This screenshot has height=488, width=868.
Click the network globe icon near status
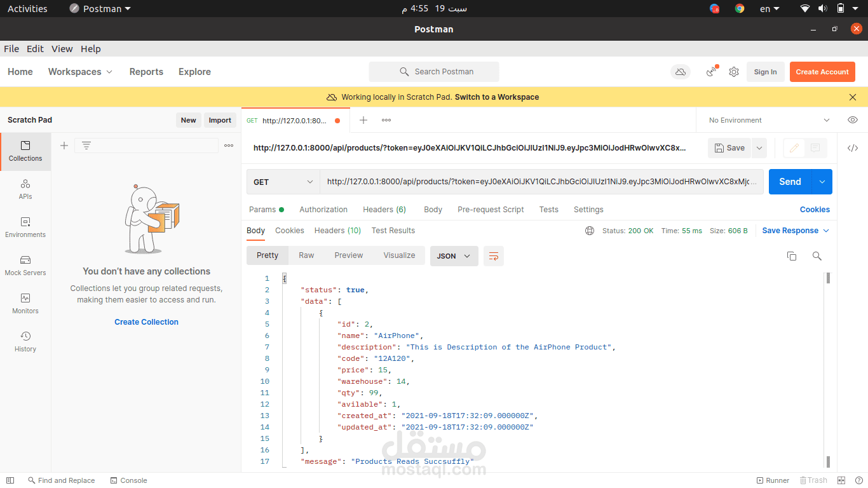[590, 231]
